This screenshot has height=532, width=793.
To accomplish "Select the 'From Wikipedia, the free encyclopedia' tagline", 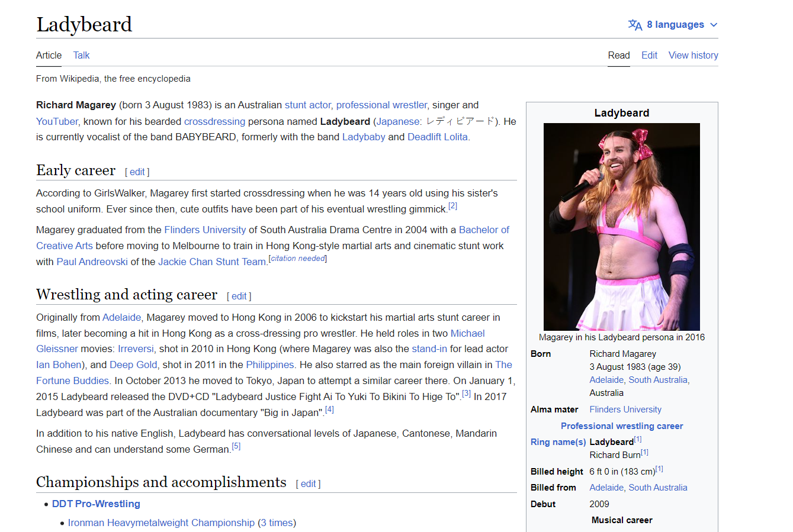I will pos(113,79).
